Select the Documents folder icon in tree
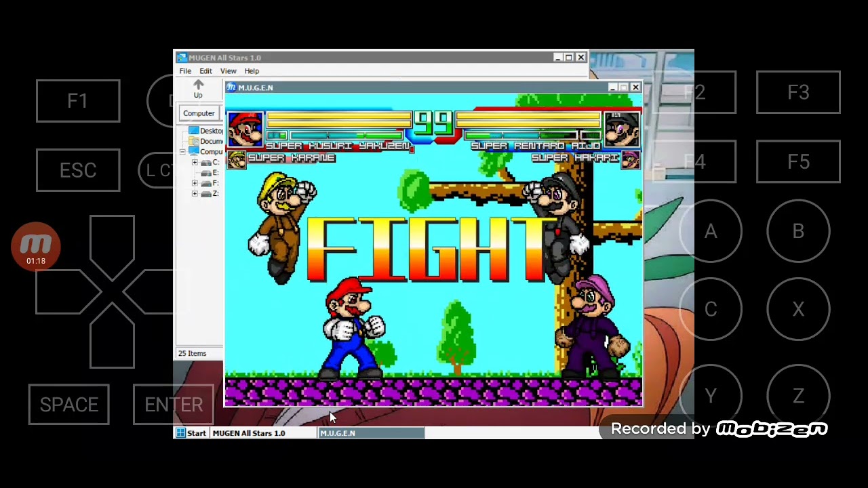 tap(194, 141)
